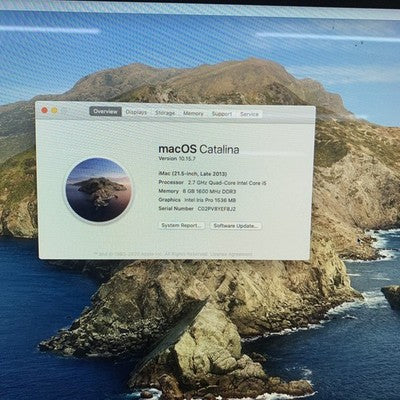Click the License Agreement link in footer
The height and width of the screenshot is (400, 400).
(231, 254)
